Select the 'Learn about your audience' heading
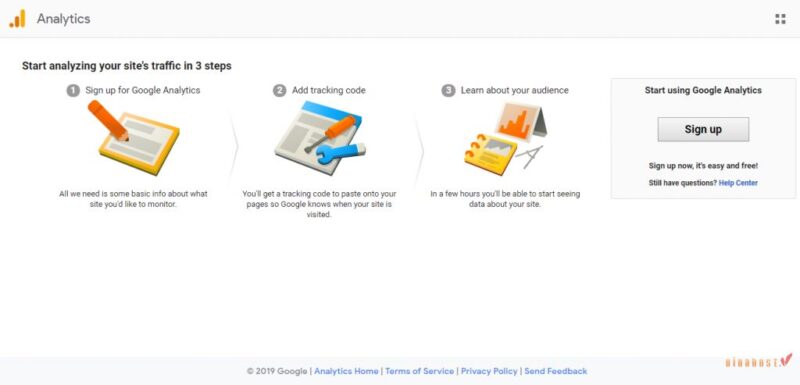 [514, 90]
